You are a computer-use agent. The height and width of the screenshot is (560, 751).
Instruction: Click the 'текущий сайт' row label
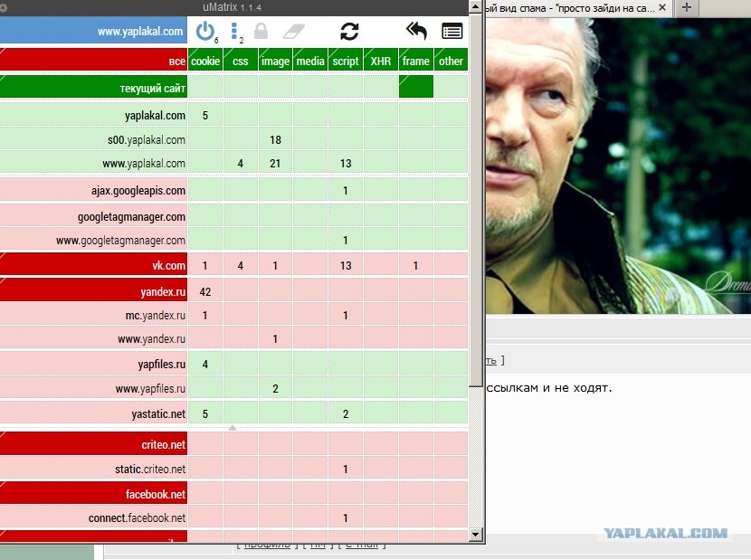click(x=93, y=87)
